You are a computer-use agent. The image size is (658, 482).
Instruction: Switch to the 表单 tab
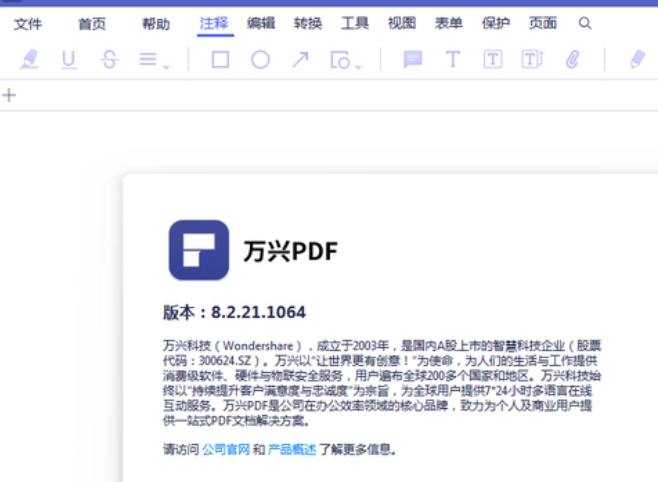coord(449,23)
